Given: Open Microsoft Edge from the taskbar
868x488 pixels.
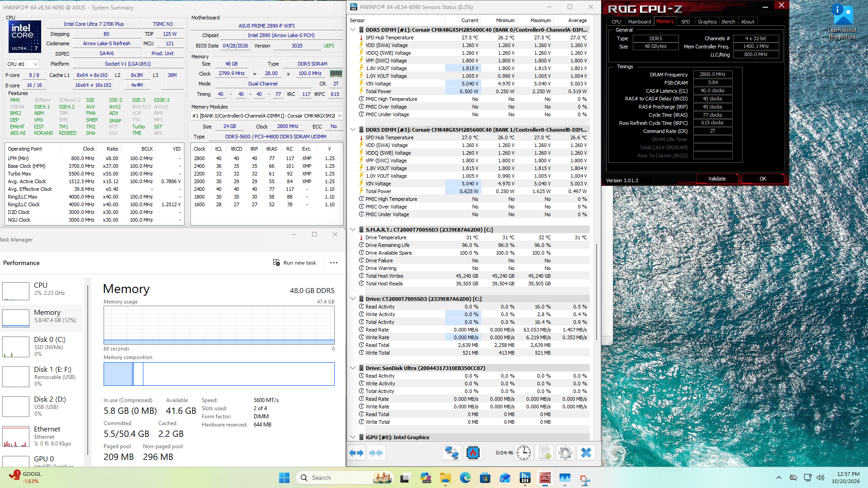Looking at the screenshot, I should tap(465, 478).
